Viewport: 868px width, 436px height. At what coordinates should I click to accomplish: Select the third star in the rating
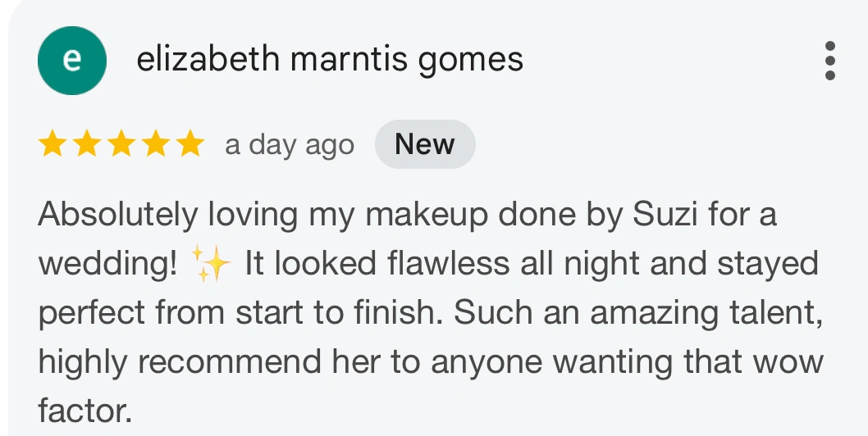point(121,144)
